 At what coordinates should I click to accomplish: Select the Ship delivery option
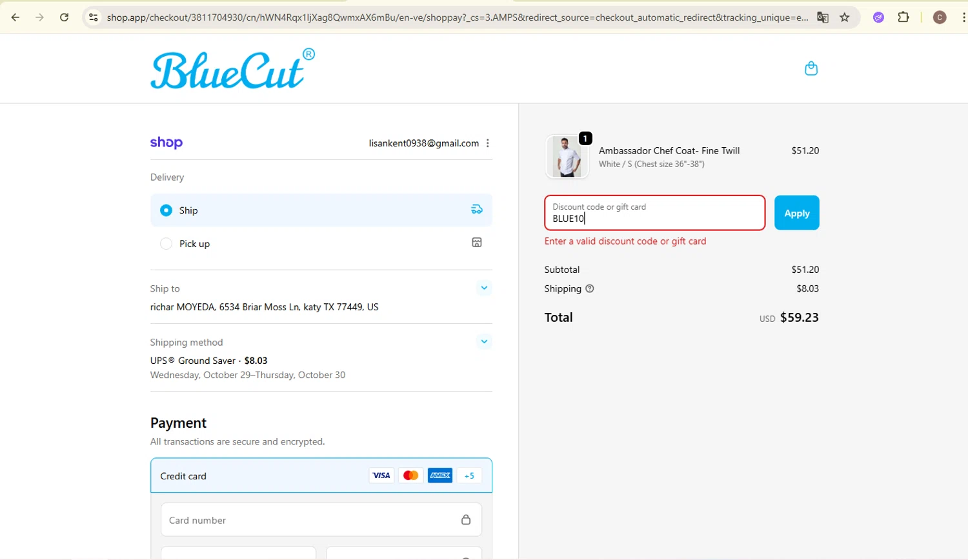pyautogui.click(x=321, y=210)
